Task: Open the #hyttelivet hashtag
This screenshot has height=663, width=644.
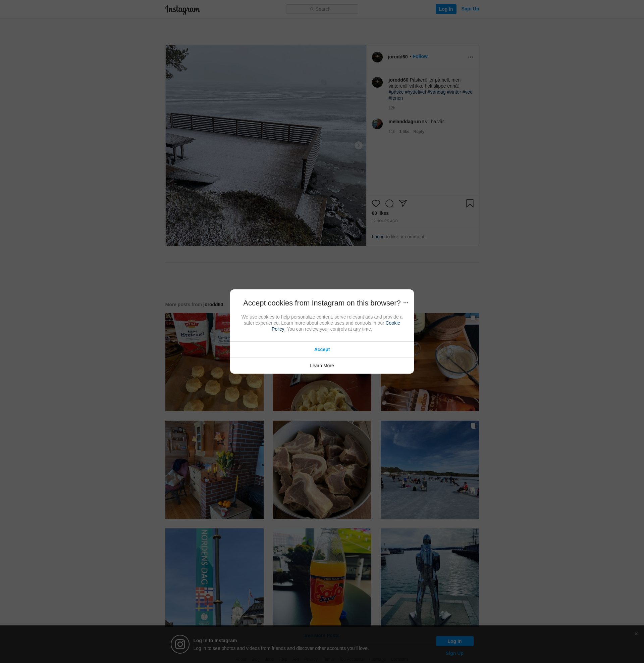Action: click(415, 92)
